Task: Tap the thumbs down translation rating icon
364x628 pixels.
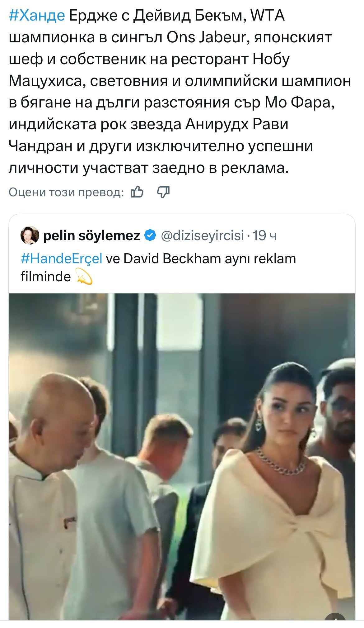Action: pyautogui.click(x=163, y=192)
